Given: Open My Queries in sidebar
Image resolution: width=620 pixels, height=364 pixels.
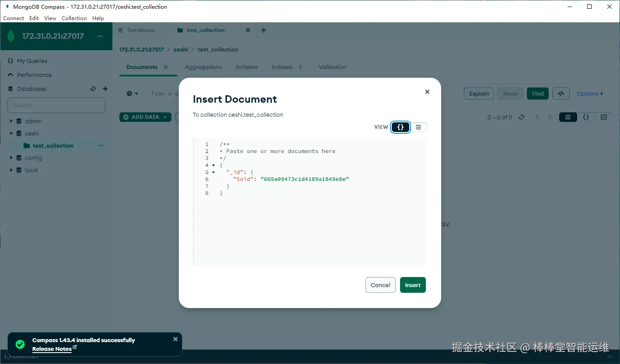Looking at the screenshot, I should [x=32, y=61].
